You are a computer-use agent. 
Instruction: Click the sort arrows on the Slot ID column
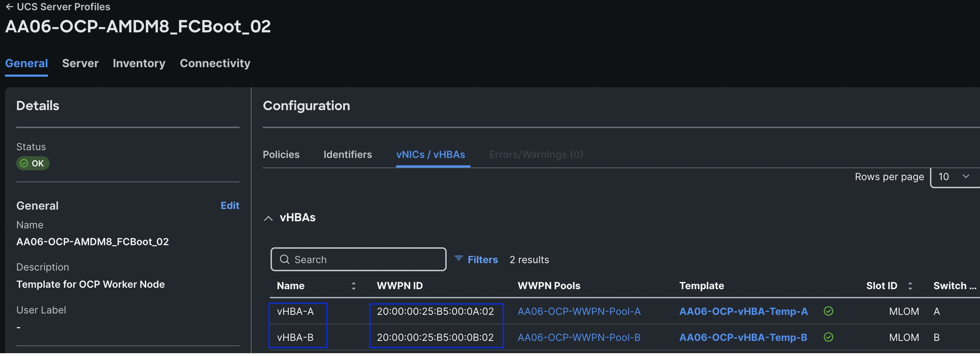(x=910, y=286)
